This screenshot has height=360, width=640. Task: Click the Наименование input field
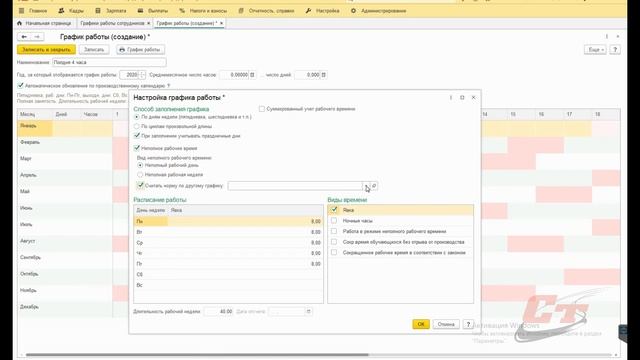click(109, 62)
